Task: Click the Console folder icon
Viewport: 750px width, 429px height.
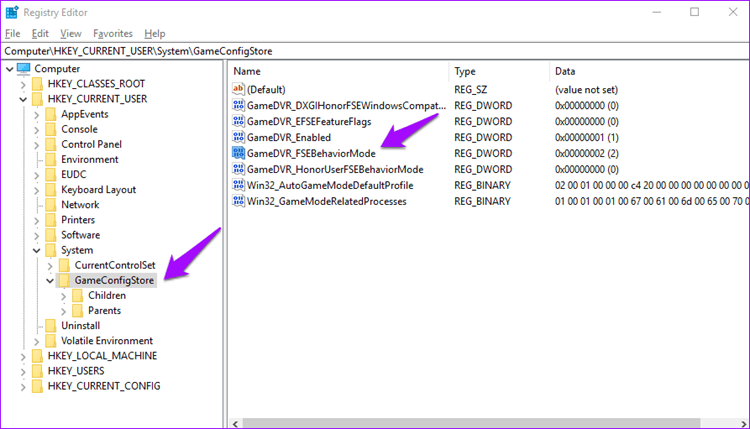Action: 51,129
